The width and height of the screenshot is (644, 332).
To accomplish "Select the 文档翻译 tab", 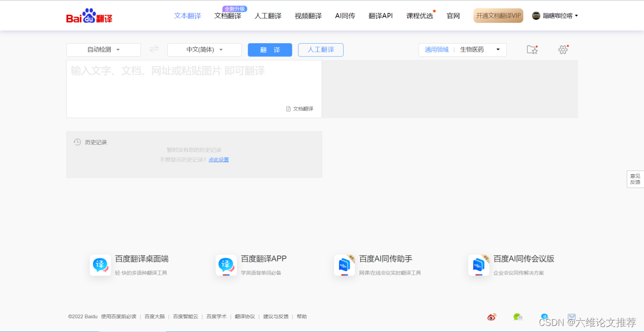I will tap(228, 16).
